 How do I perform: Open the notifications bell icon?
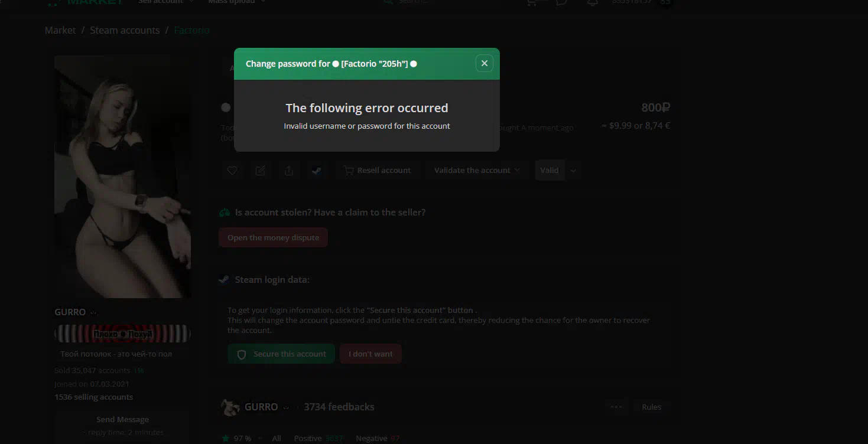coord(592,2)
